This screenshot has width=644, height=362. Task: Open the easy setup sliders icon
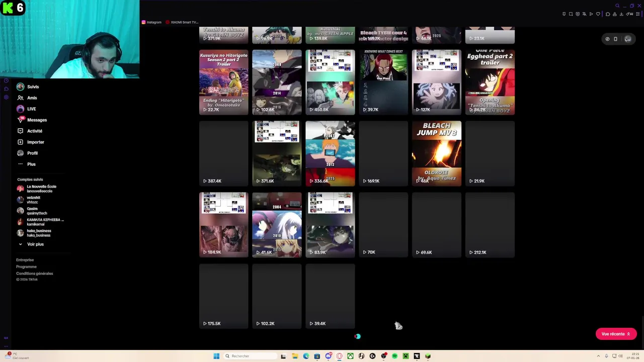pos(638,14)
